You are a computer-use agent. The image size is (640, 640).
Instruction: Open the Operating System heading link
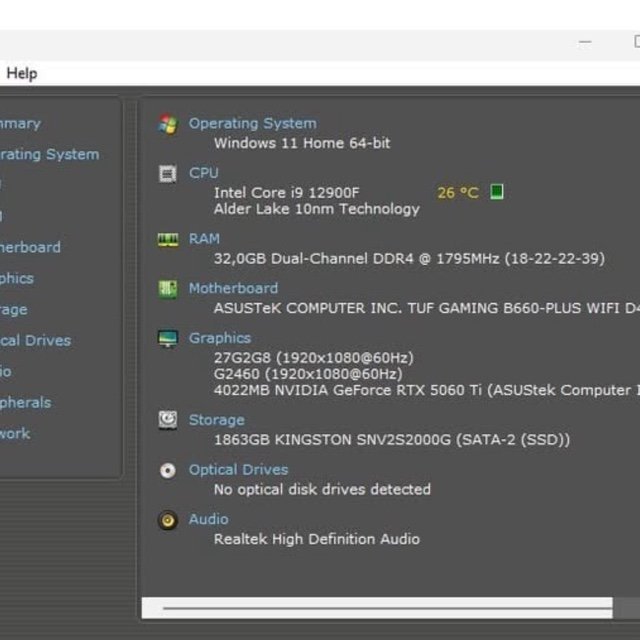[252, 123]
